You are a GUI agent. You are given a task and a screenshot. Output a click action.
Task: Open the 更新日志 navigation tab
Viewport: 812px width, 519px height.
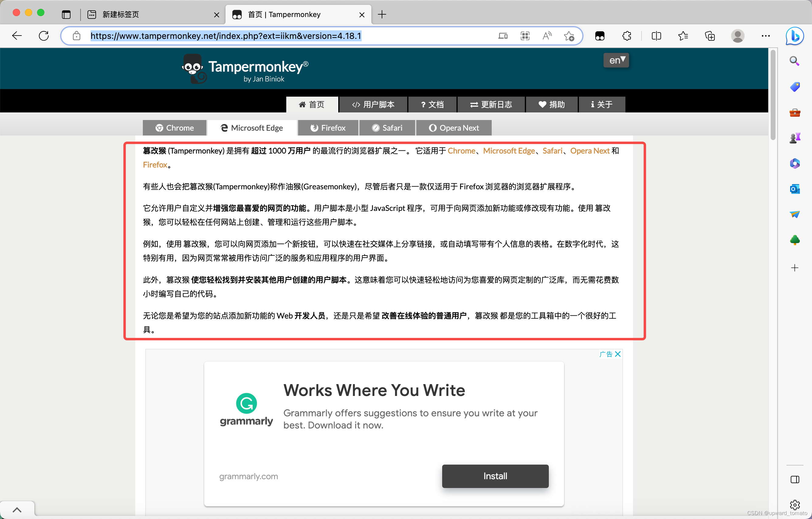[491, 104]
